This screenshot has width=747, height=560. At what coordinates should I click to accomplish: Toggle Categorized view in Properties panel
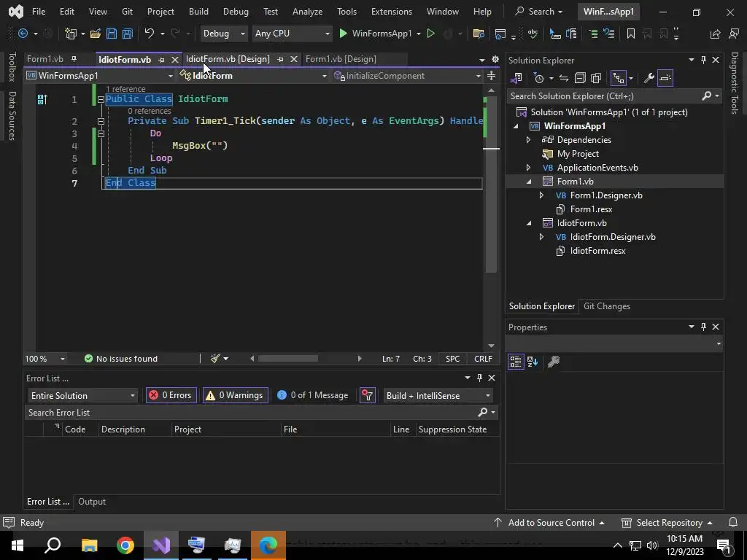516,362
